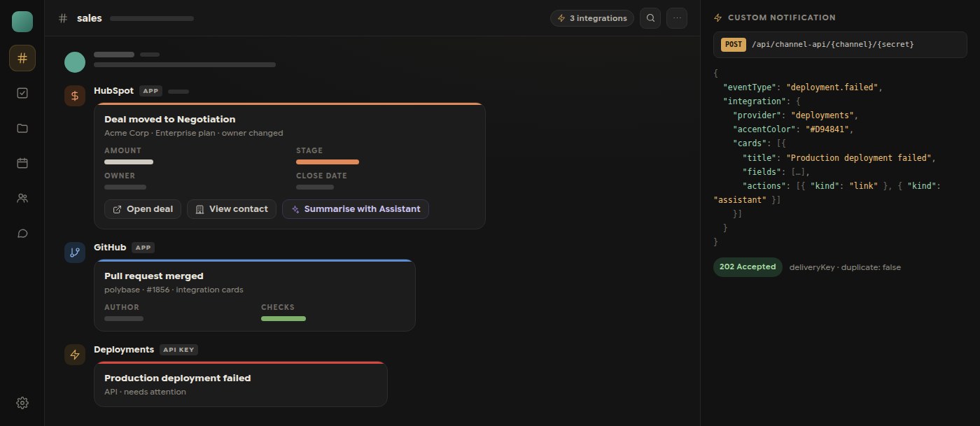This screenshot has width=980, height=426.
Task: Click the AUTHOR field label
Action: (x=122, y=307)
